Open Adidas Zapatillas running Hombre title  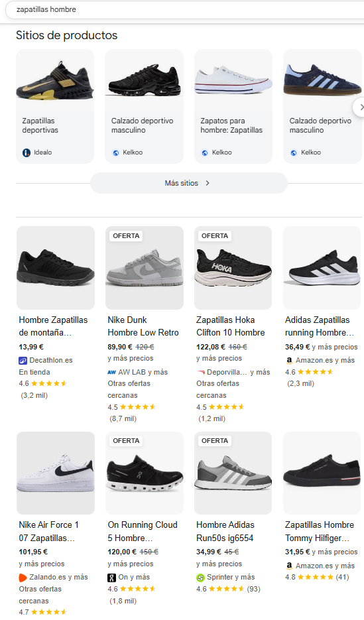320,326
